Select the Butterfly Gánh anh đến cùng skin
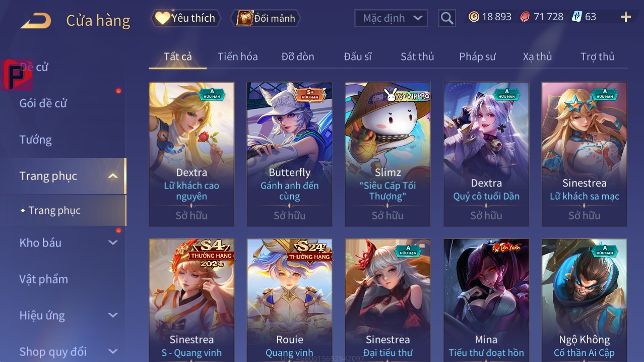The height and width of the screenshot is (362, 644). [290, 154]
